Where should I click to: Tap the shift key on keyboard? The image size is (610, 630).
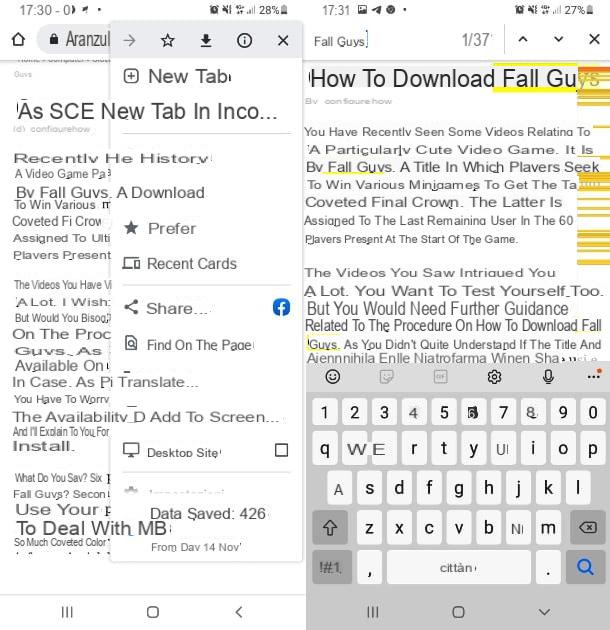(330, 527)
